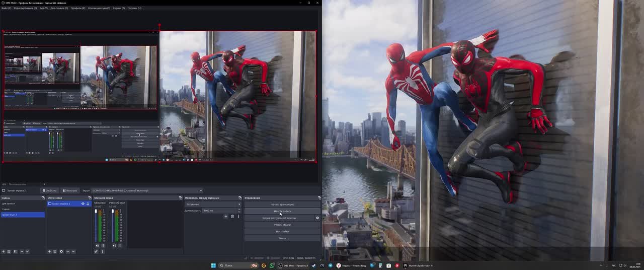This screenshot has height=270, width=644.
Task: Open source properties gear in Источники panel
Action: (x=61, y=251)
